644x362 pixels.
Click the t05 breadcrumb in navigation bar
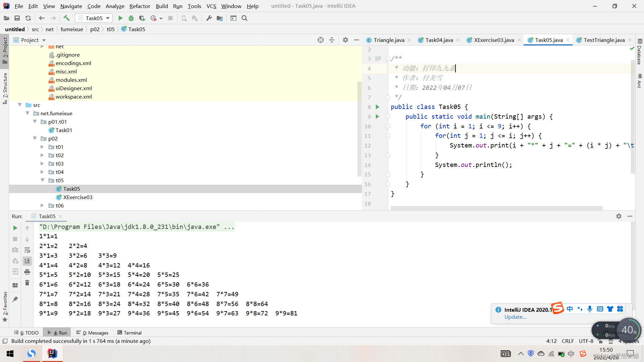110,29
